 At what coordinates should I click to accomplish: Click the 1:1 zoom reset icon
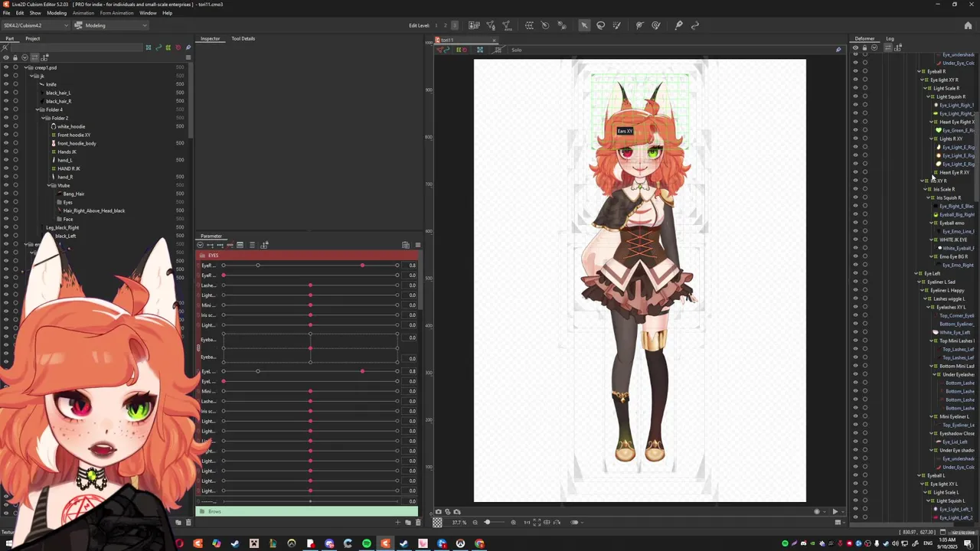click(x=527, y=522)
